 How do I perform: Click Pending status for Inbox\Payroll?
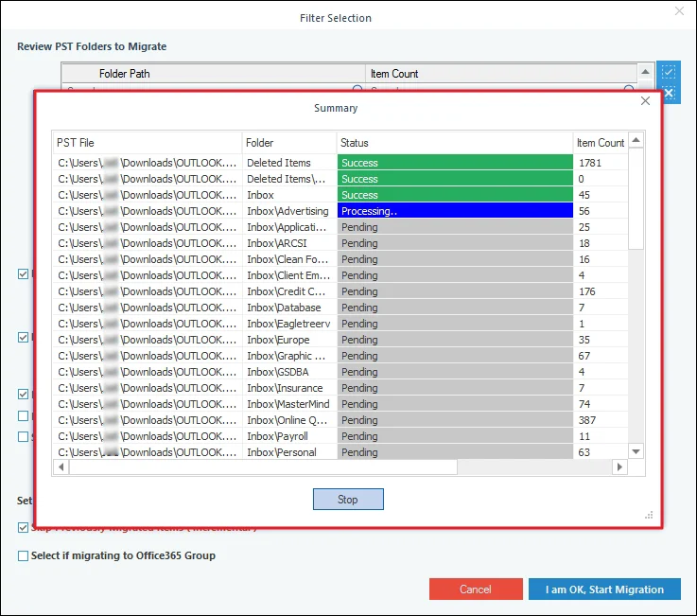(x=455, y=436)
